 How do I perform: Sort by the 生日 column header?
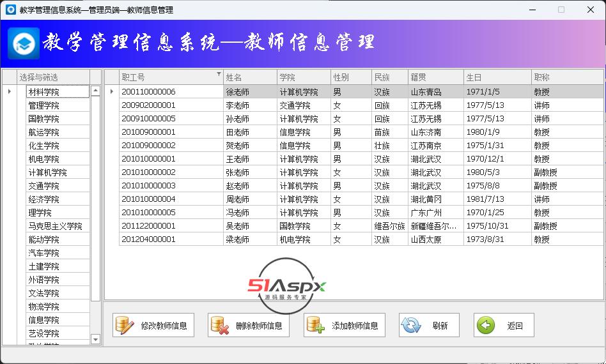(497, 77)
